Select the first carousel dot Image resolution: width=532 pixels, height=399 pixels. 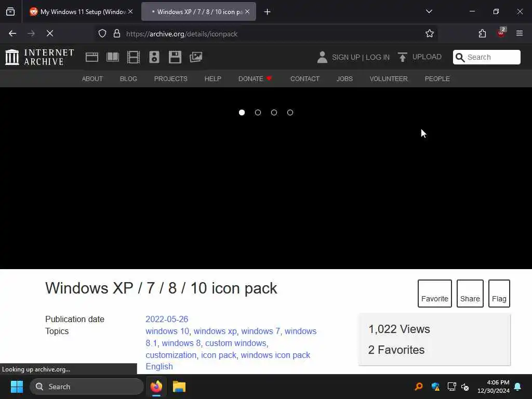tap(242, 113)
